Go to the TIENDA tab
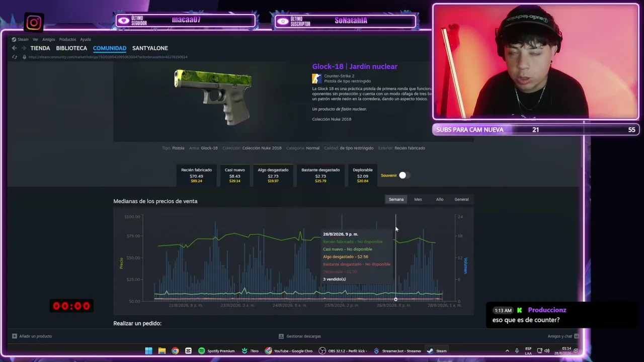Screen dimensions: 644x362 pos(40,48)
